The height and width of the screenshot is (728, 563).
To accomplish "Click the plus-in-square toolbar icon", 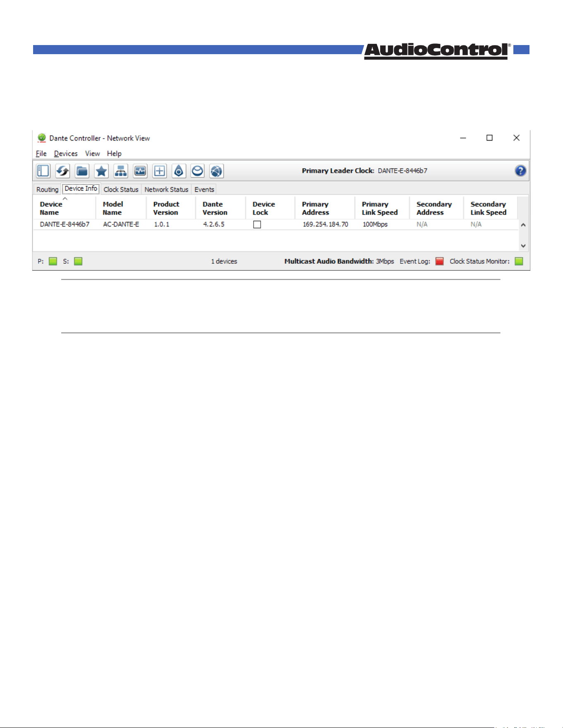I will click(159, 171).
